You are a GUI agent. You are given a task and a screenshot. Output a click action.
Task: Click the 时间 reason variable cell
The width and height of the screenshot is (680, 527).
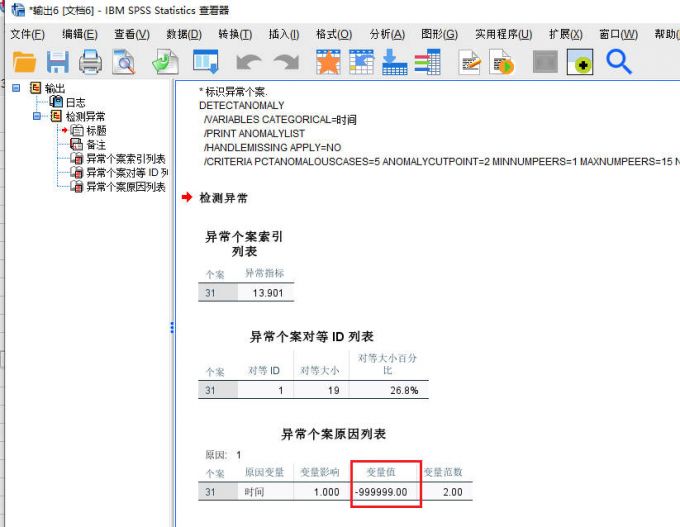click(254, 492)
